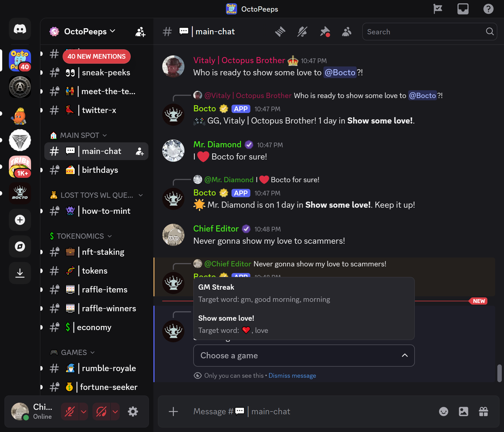This screenshot has height=432, width=504.
Task: Toggle the headphones deafen button
Action: click(101, 412)
